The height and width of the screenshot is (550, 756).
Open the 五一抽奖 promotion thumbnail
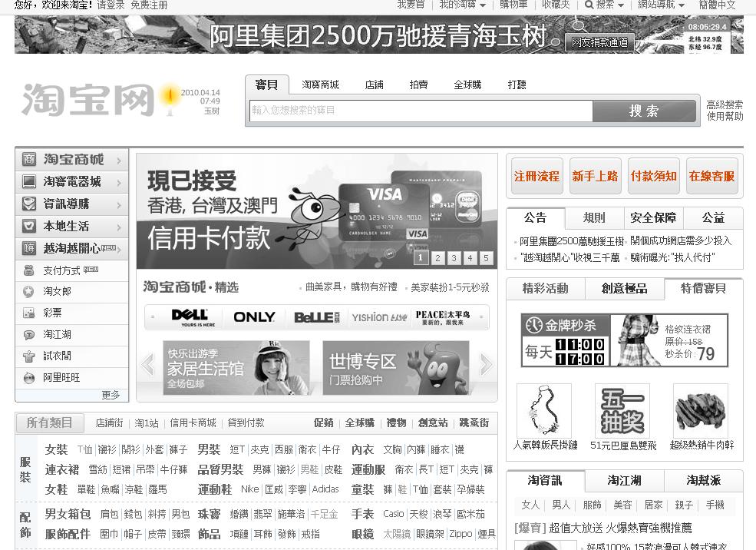pos(622,410)
